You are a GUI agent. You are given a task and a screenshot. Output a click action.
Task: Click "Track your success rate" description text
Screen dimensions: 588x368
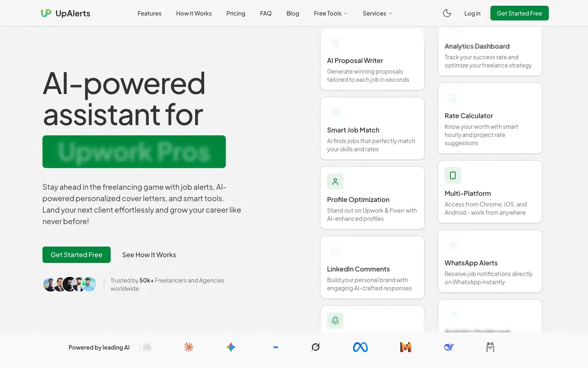(x=488, y=61)
